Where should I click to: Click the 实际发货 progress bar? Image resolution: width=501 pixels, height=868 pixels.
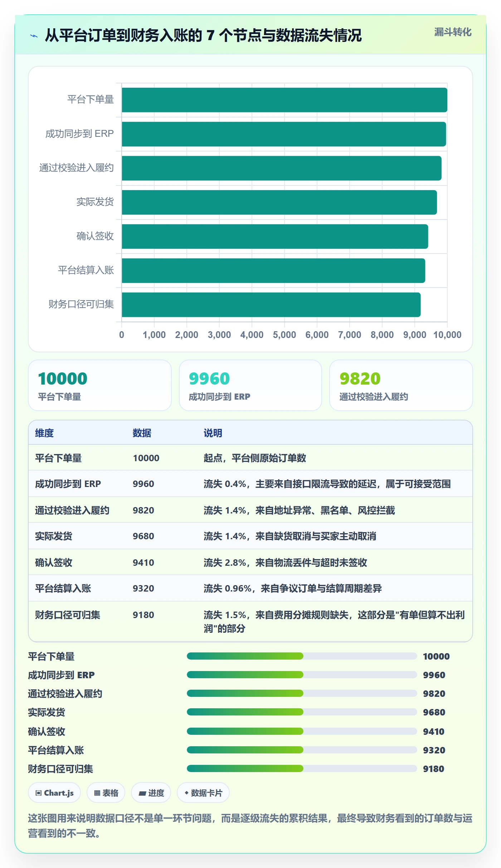302,712
